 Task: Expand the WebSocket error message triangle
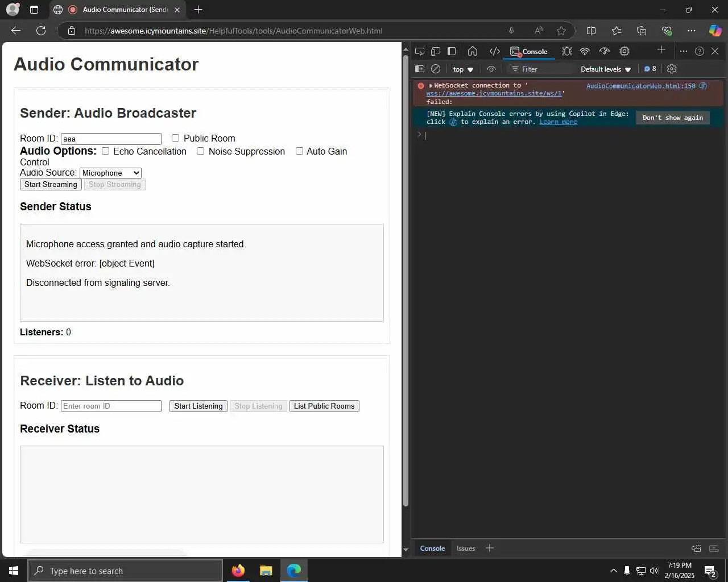[x=431, y=86]
